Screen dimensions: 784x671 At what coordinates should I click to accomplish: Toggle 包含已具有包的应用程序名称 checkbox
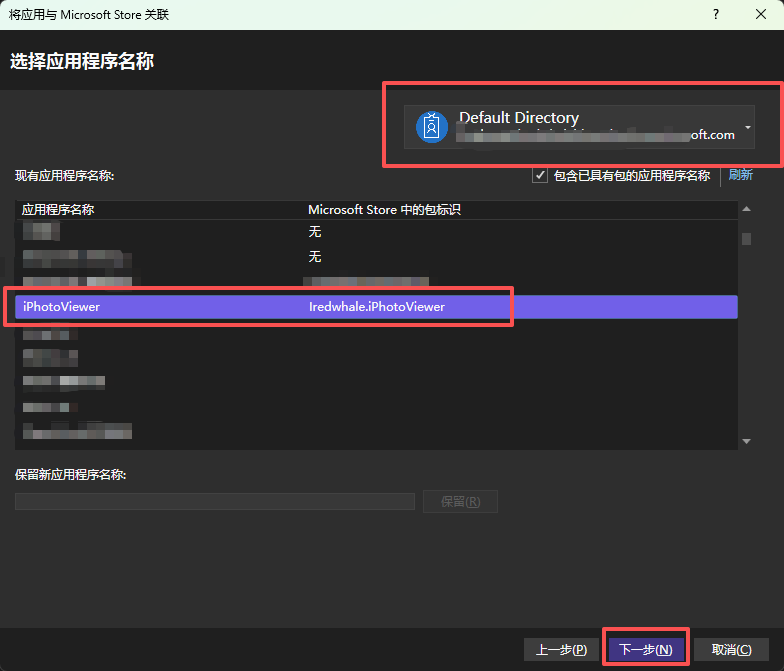[540, 176]
